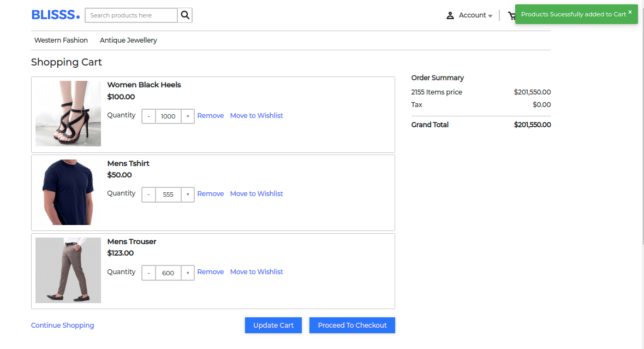This screenshot has height=349, width=644.
Task: Click the shopping cart icon
Action: point(512,15)
